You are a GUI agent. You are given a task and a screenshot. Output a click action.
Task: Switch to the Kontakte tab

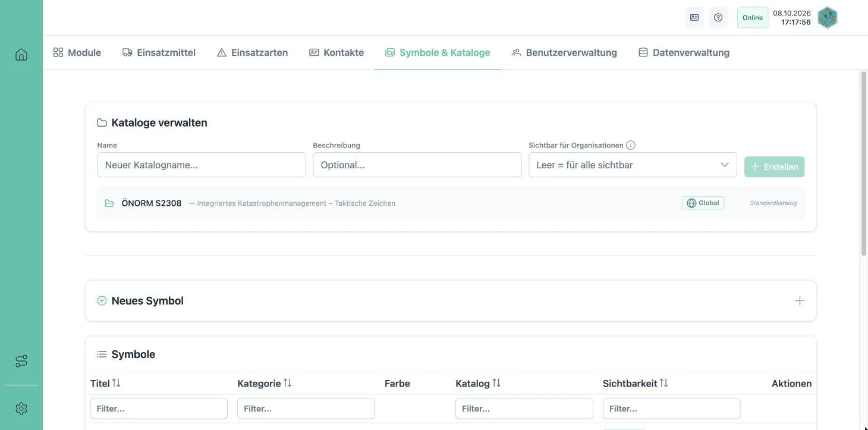336,52
